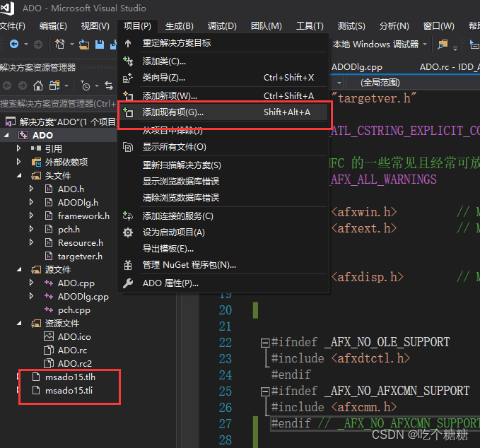
Task: Choose 清除浏览数据库错误 menu entry
Action: (223, 198)
